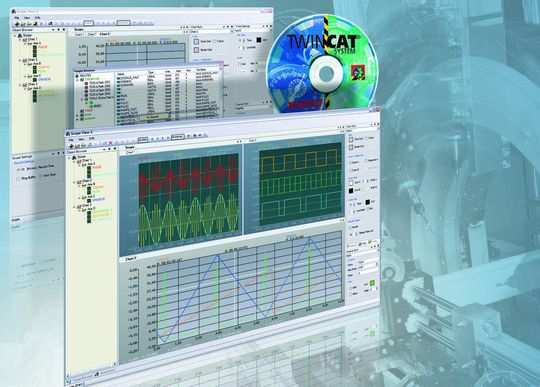This screenshot has height=387, width=540.
Task: Open back window Object Browser panel dropdown arrow
Action: click(53, 30)
